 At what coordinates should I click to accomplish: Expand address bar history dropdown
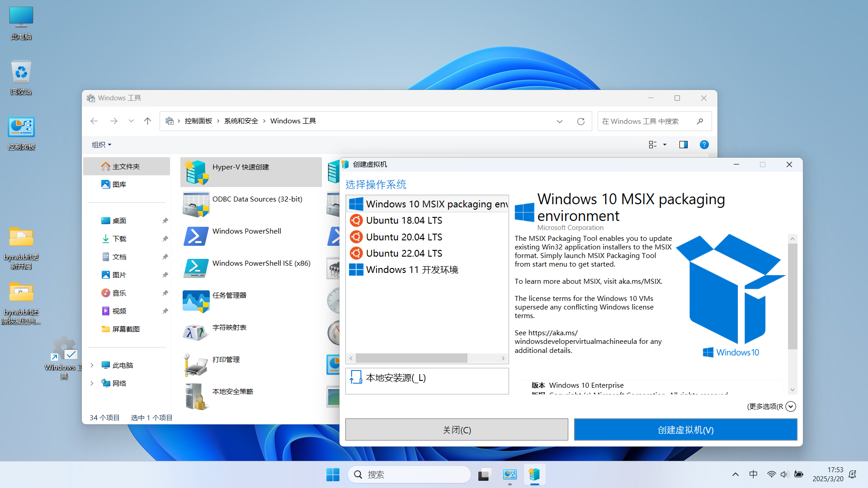560,121
